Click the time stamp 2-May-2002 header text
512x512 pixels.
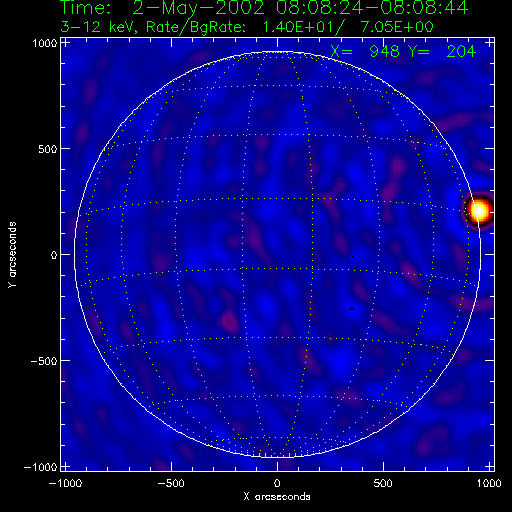264,8
